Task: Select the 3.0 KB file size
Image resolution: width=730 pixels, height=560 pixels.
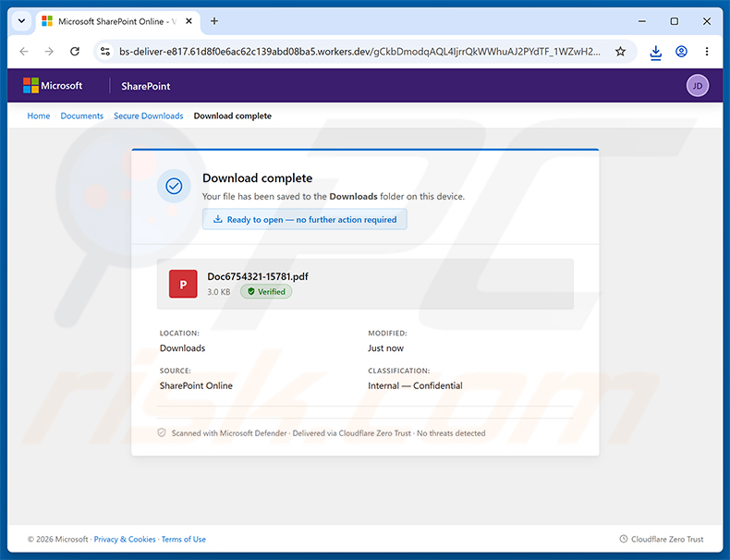Action: [x=219, y=292]
